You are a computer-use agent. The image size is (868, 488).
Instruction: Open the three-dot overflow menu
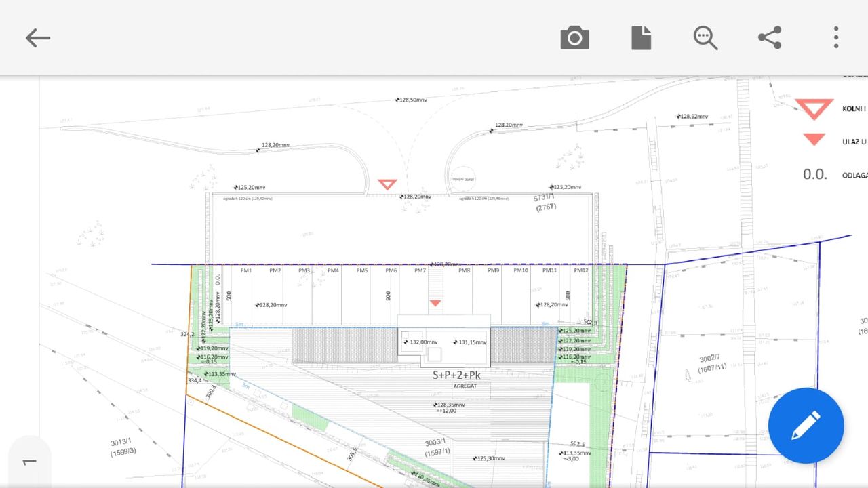point(836,38)
